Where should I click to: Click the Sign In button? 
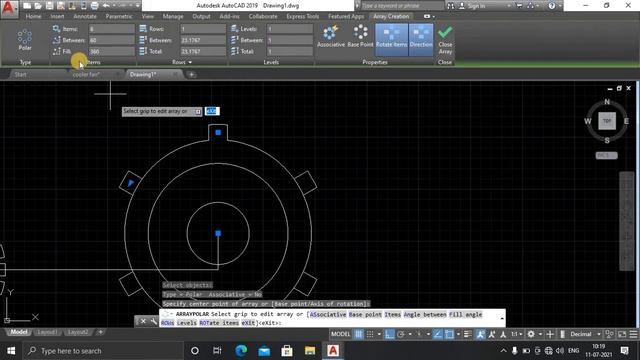[473, 6]
